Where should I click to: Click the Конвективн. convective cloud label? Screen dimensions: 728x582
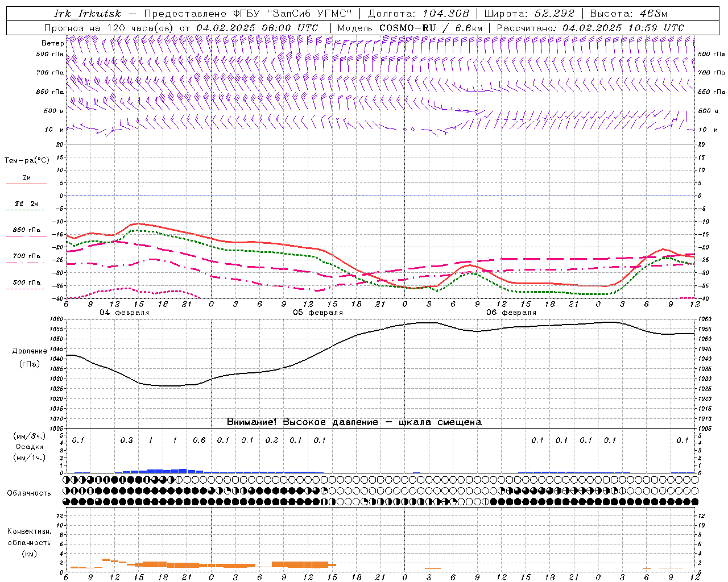click(29, 531)
